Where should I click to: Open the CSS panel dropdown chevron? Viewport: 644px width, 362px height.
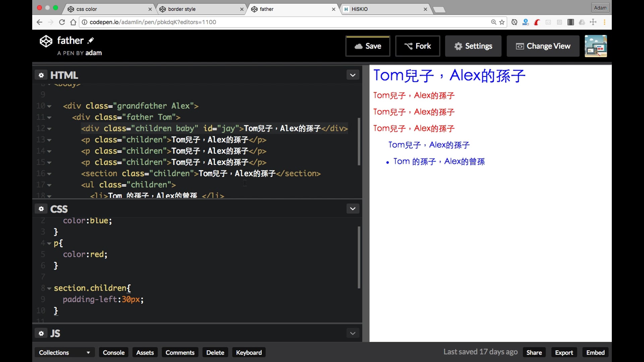(353, 209)
